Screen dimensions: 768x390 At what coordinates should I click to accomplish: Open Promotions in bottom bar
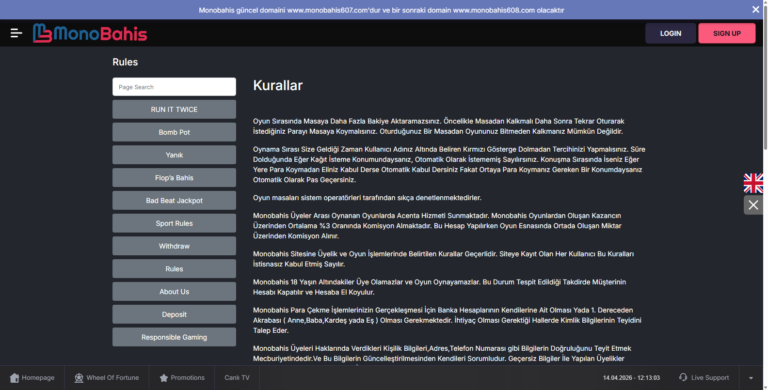pyautogui.click(x=182, y=378)
